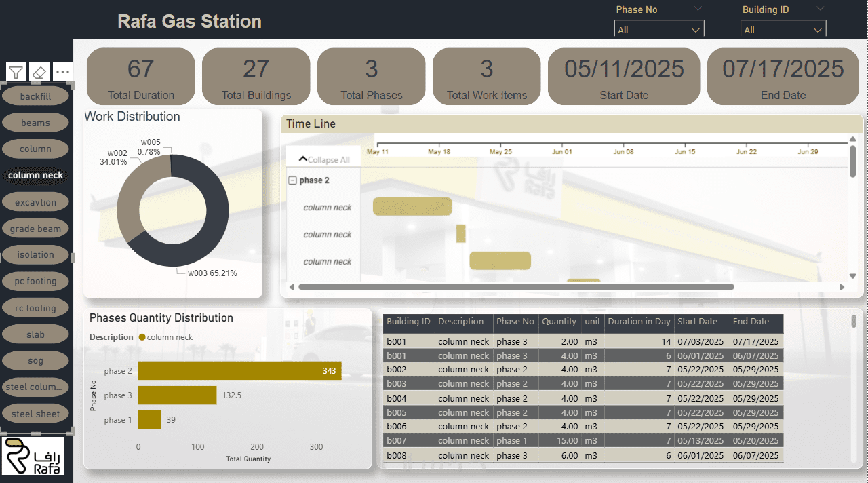Click the Total Buildings card
868x483 pixels.
256,77
